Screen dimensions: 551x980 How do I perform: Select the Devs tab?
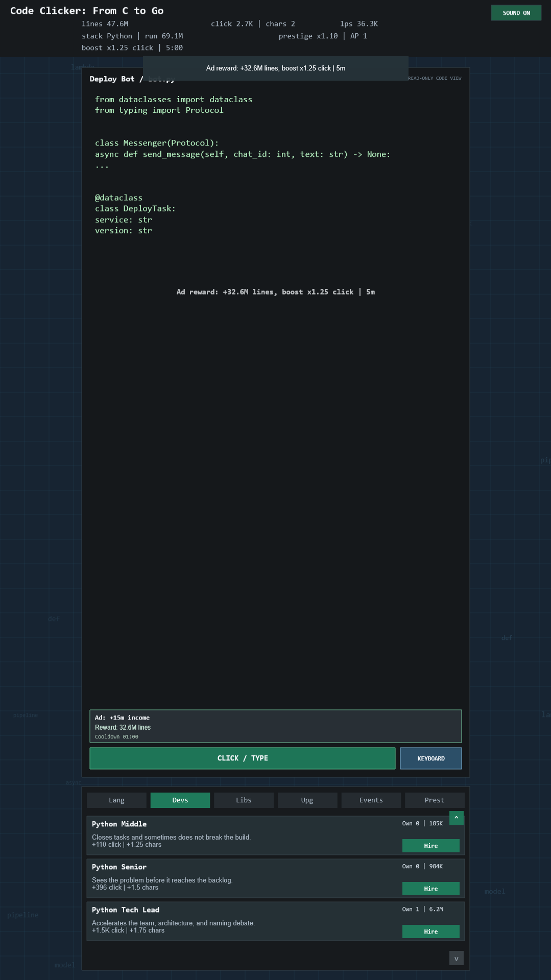(x=180, y=800)
